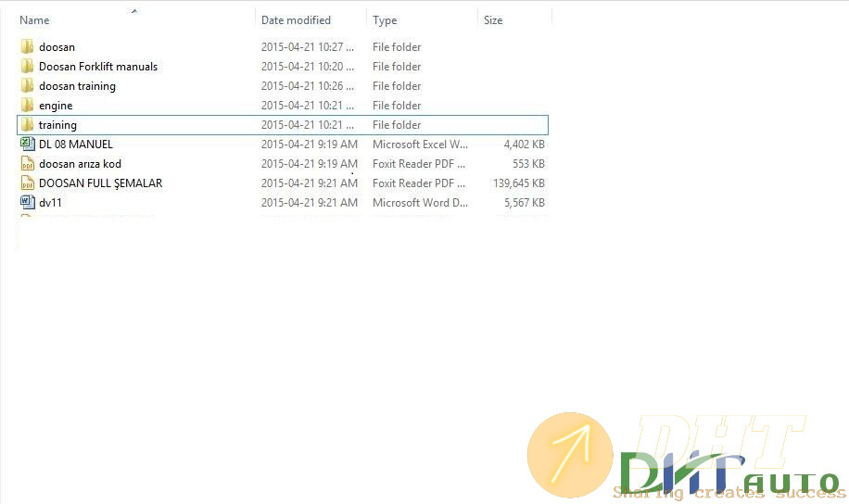The width and height of the screenshot is (849, 504).
Task: Sort files by Date modified column
Action: (x=296, y=20)
